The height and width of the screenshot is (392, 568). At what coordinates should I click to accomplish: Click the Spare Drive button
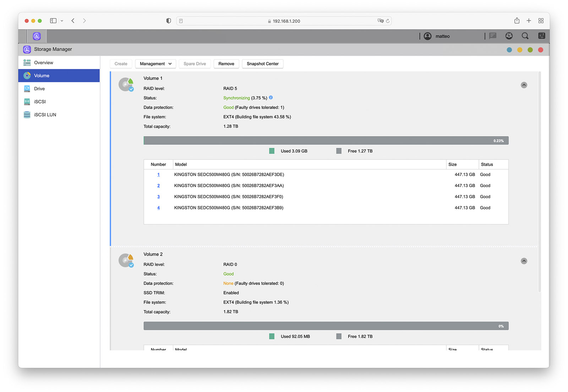(195, 64)
